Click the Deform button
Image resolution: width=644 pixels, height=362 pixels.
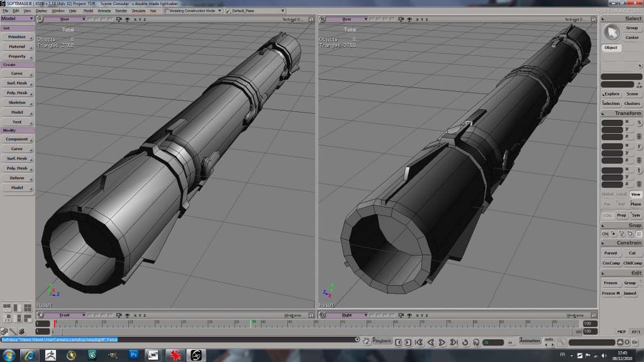tap(17, 178)
